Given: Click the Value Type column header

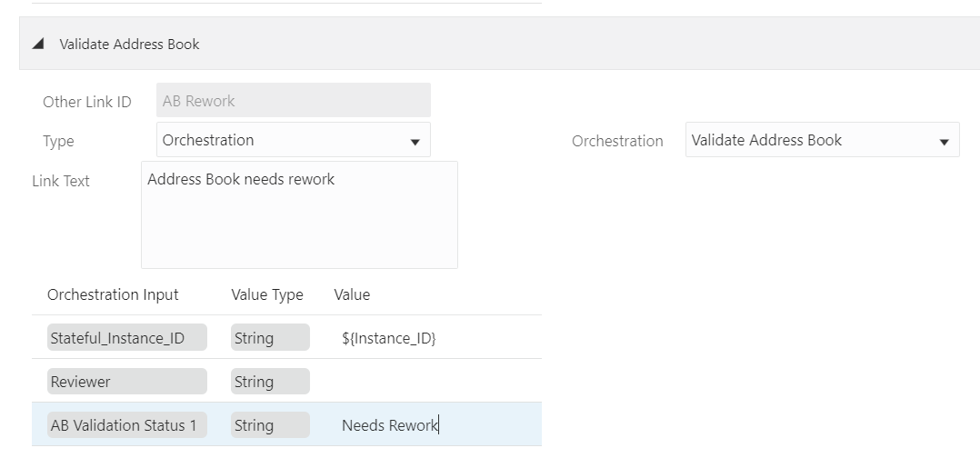Looking at the screenshot, I should tap(267, 294).
